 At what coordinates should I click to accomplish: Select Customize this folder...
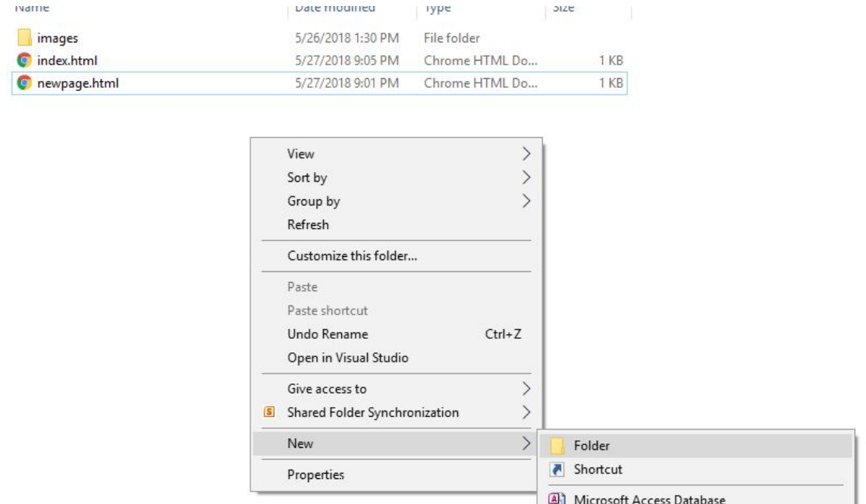pyautogui.click(x=353, y=255)
